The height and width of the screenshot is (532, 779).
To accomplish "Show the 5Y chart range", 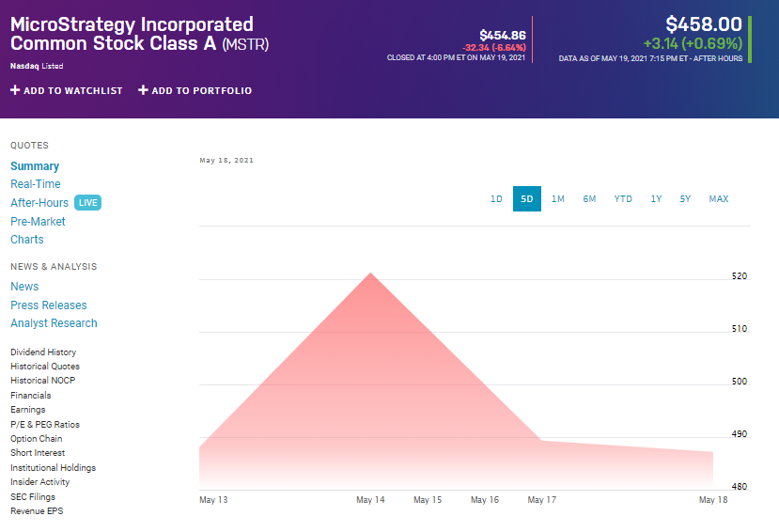I will point(685,198).
